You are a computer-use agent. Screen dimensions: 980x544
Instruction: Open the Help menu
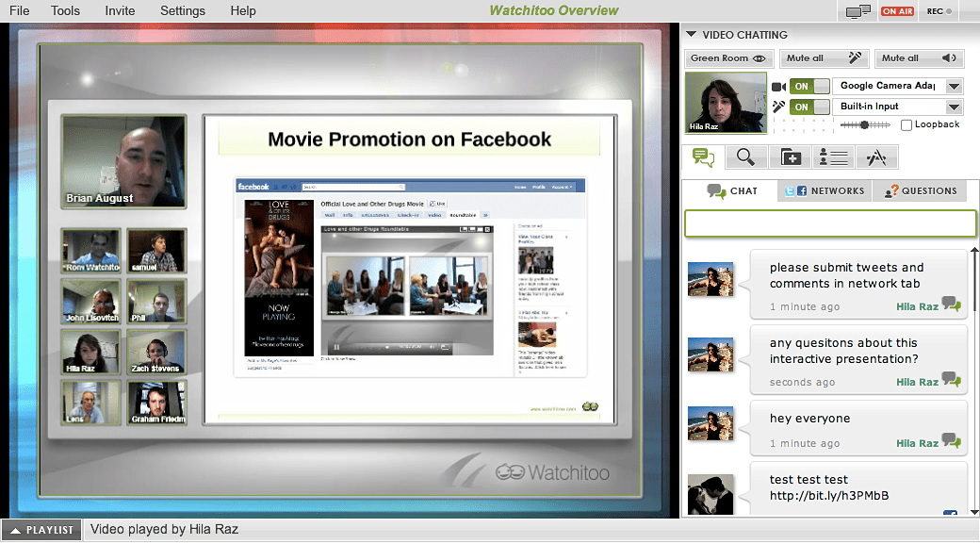click(x=243, y=10)
